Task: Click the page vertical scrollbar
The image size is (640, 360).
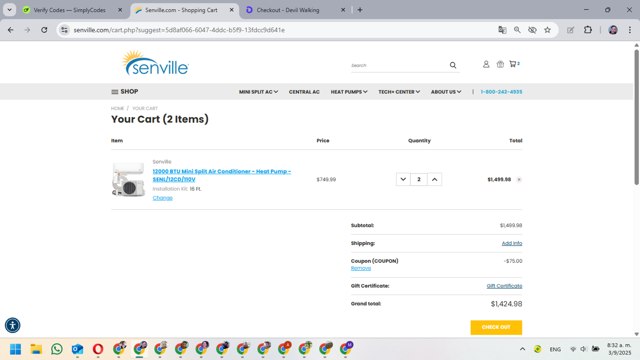Action: coord(636,117)
